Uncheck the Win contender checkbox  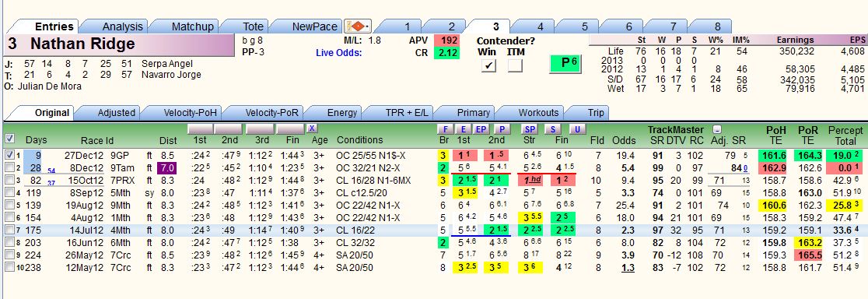click(x=488, y=65)
